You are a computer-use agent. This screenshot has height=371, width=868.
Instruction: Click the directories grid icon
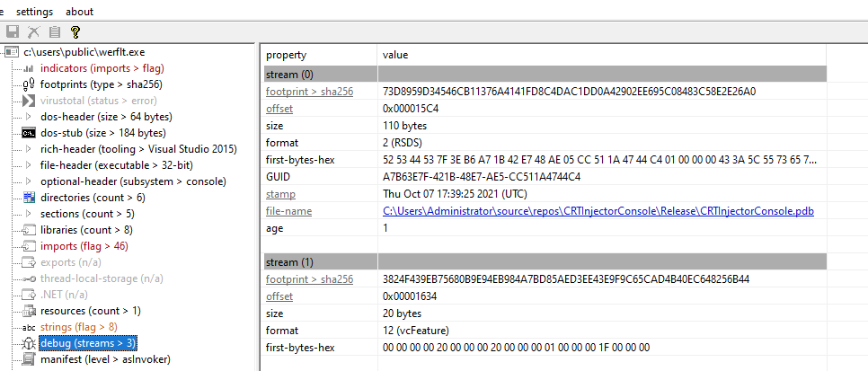pos(30,197)
